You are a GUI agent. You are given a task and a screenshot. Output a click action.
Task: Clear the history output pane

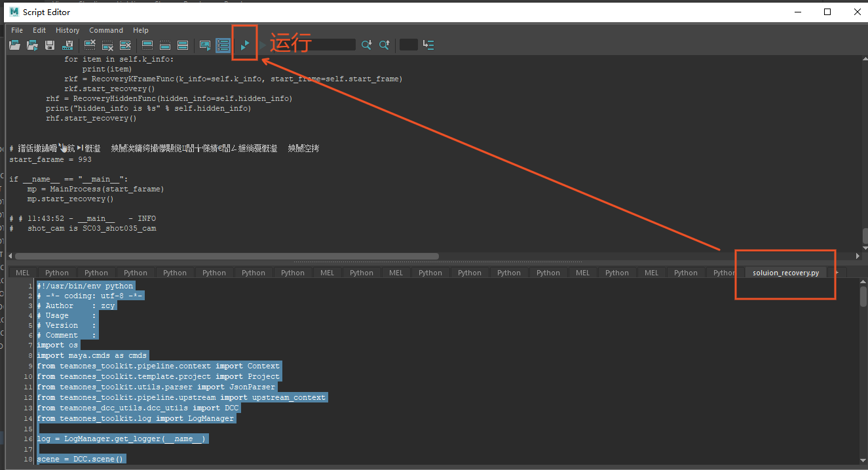[x=90, y=45]
